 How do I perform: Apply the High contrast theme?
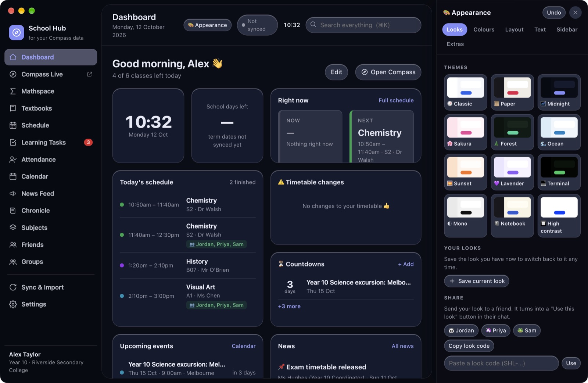tap(559, 216)
